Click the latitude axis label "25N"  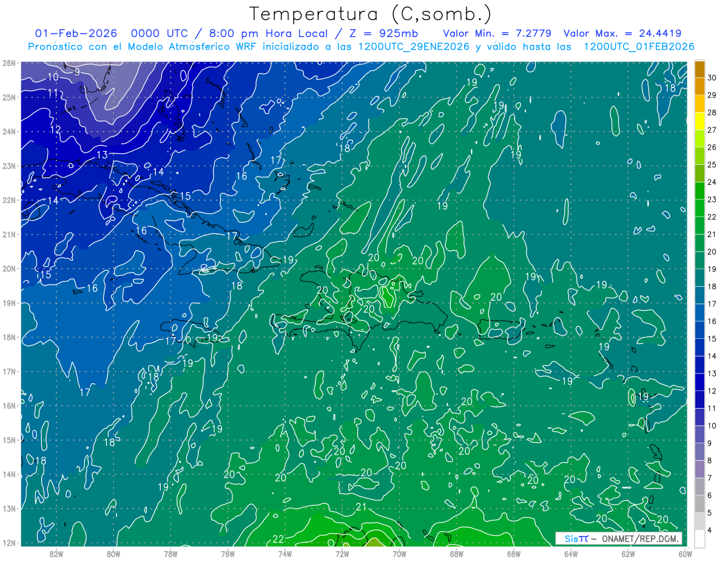coord(9,97)
